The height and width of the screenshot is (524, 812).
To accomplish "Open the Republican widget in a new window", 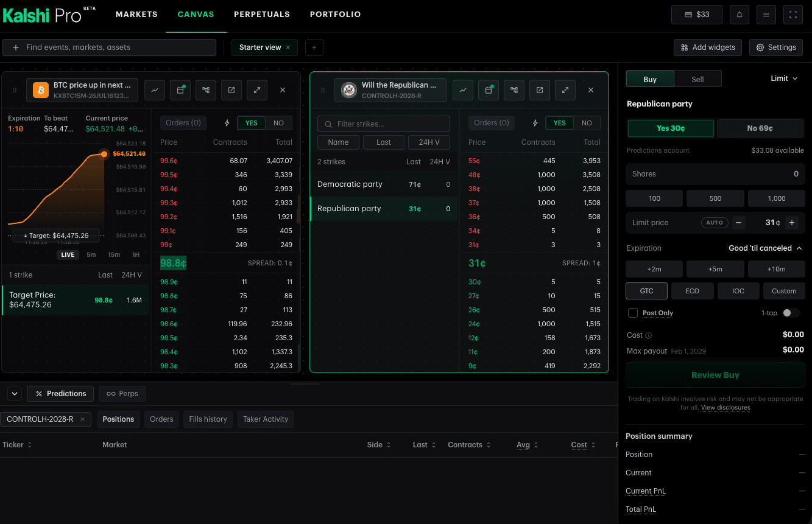I will 540,90.
